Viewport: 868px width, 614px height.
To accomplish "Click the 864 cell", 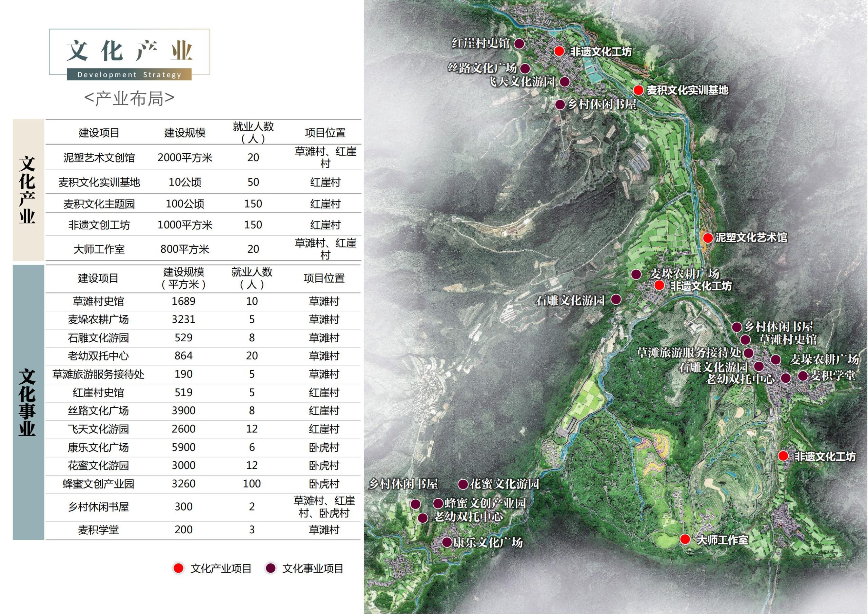I will click(184, 356).
